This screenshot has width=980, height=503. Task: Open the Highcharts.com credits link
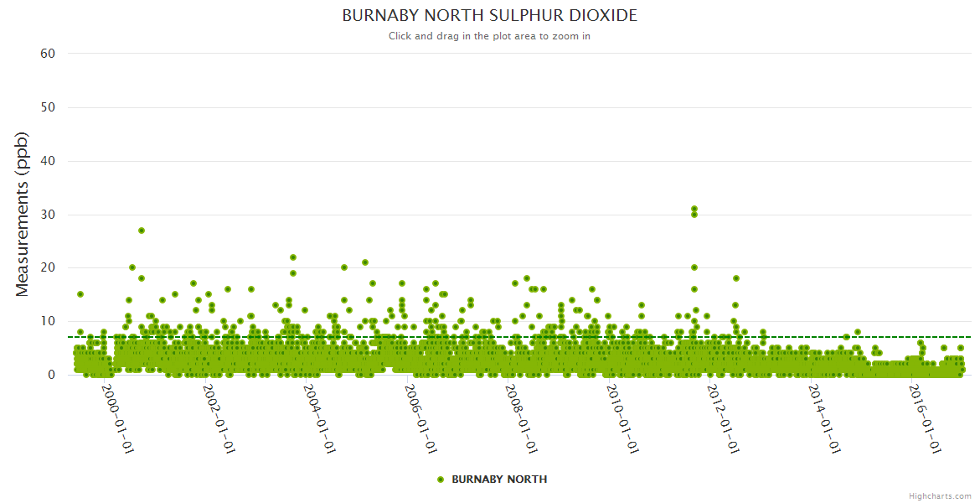[940, 495]
